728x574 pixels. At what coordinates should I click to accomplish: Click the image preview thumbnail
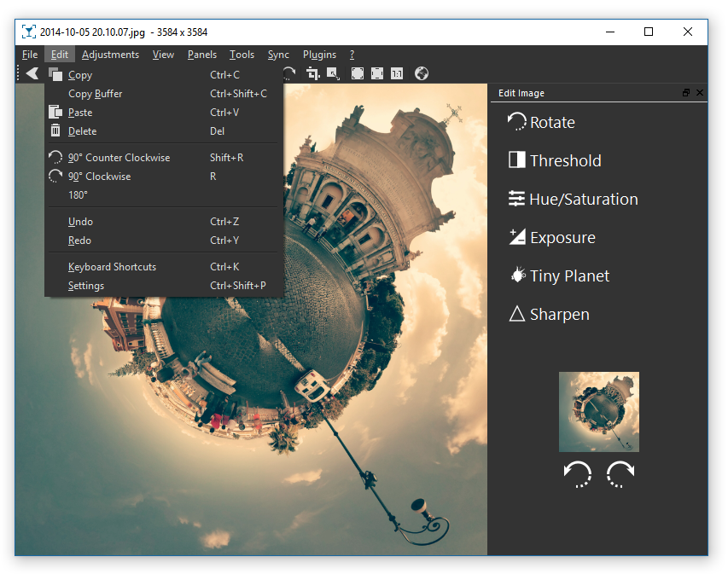pyautogui.click(x=598, y=411)
